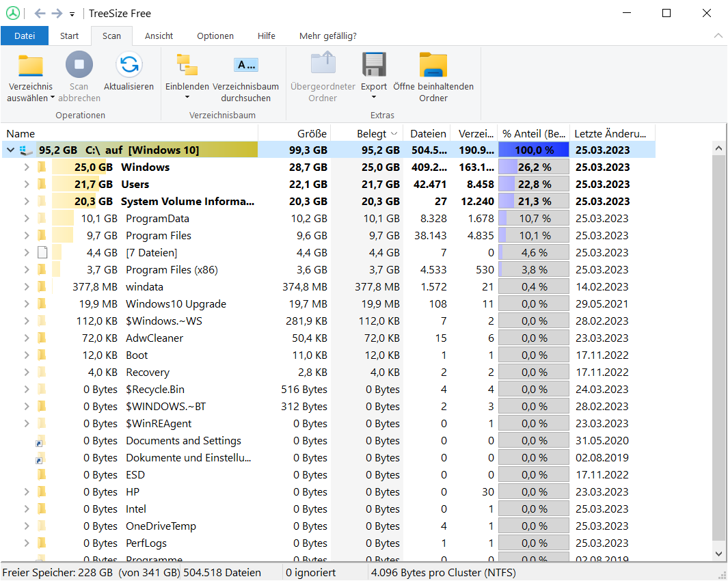
Task: Expand the HP folder node
Action: 27,492
